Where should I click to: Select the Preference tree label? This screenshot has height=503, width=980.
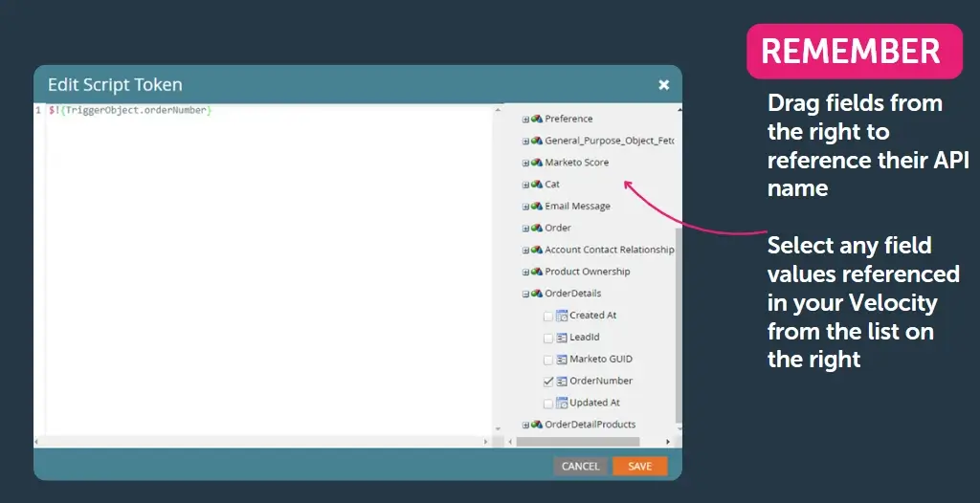click(x=568, y=119)
